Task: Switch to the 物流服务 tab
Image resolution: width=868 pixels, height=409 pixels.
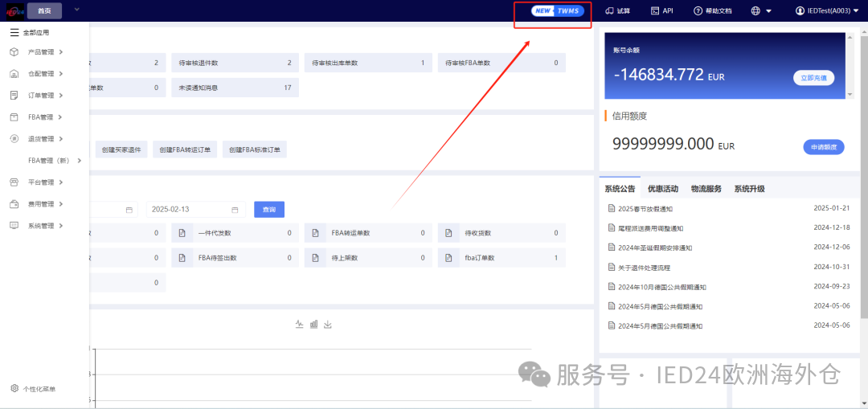Action: [x=706, y=189]
